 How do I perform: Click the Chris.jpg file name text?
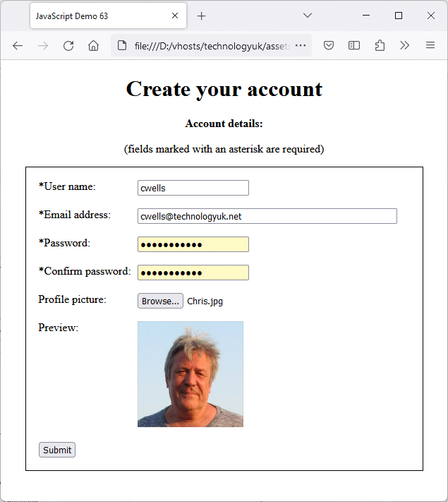click(x=205, y=301)
